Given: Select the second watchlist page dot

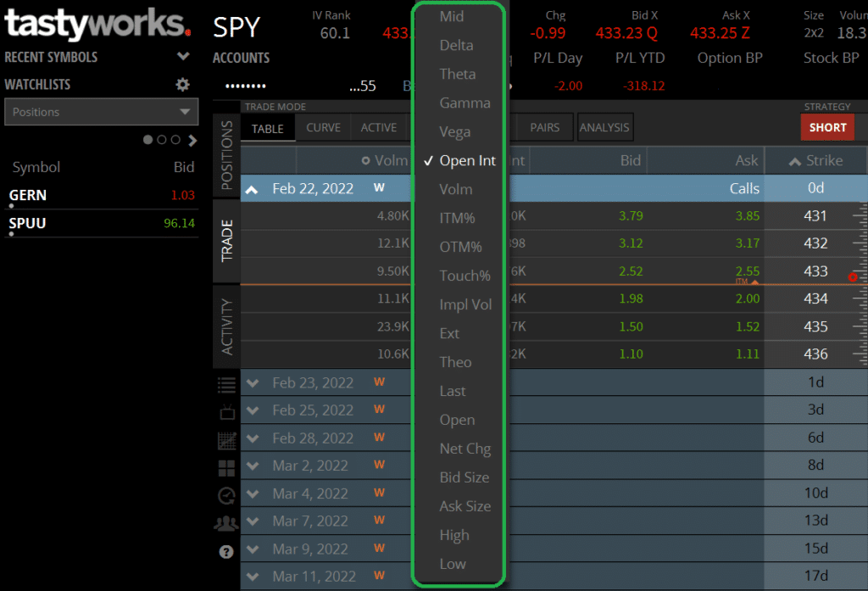Looking at the screenshot, I should [x=162, y=140].
